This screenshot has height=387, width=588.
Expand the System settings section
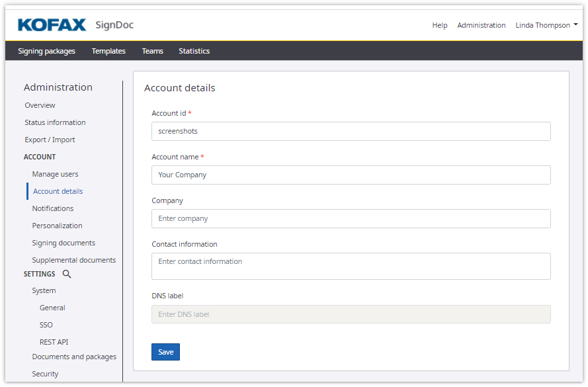pyautogui.click(x=44, y=290)
